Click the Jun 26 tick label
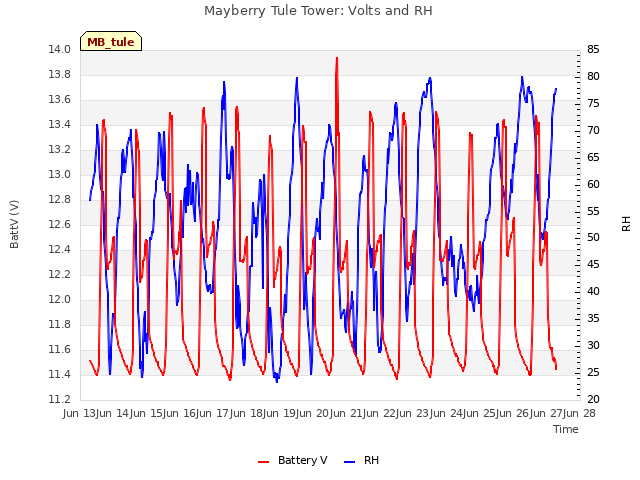The width and height of the screenshot is (640, 480). click(514, 413)
